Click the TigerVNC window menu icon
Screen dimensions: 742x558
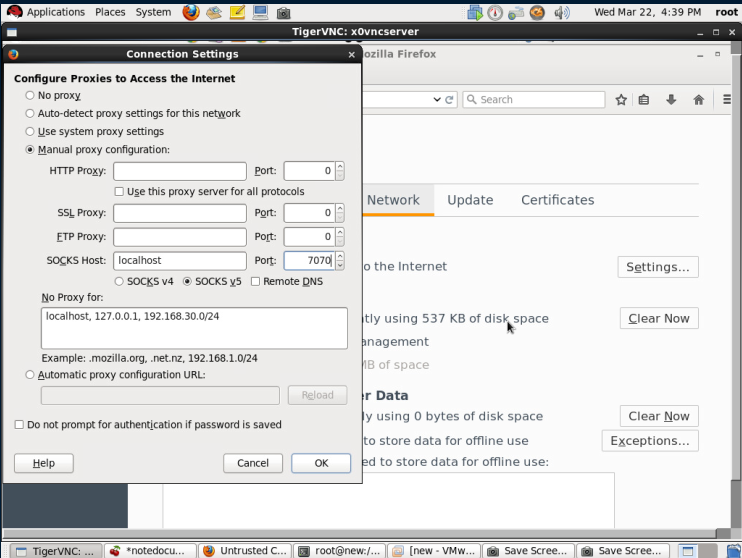(x=12, y=32)
